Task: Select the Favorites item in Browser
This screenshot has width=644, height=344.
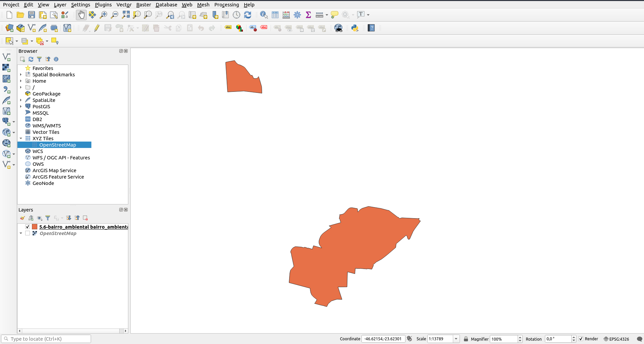Action: [x=43, y=68]
